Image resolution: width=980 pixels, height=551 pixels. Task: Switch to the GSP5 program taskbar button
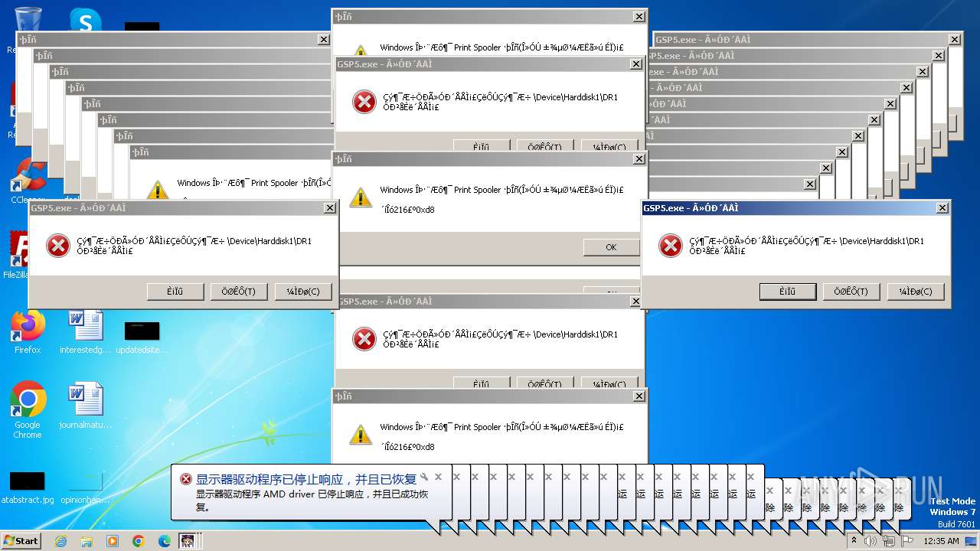coord(188,541)
